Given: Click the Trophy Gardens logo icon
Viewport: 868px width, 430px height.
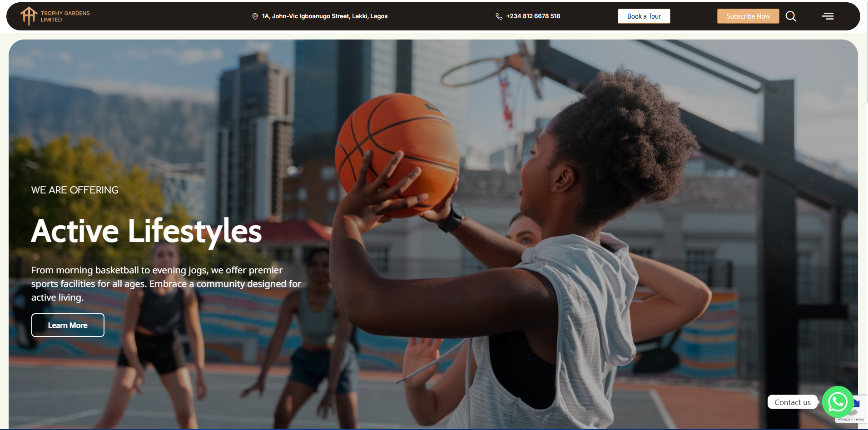Looking at the screenshot, I should (x=29, y=16).
